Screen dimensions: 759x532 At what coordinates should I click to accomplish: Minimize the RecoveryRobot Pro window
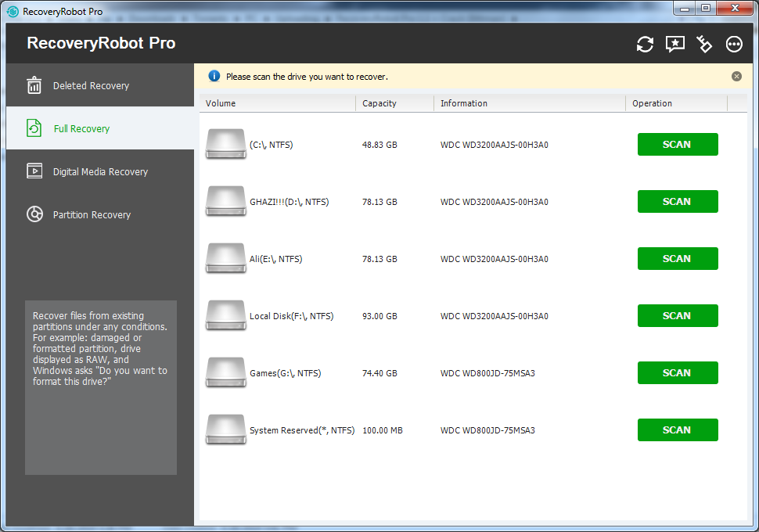(685, 9)
